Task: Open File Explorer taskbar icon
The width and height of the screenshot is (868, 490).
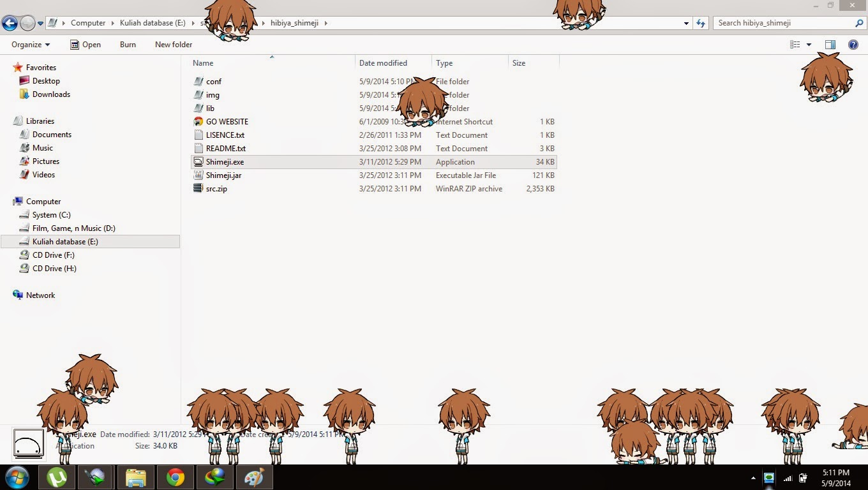Action: [136, 477]
